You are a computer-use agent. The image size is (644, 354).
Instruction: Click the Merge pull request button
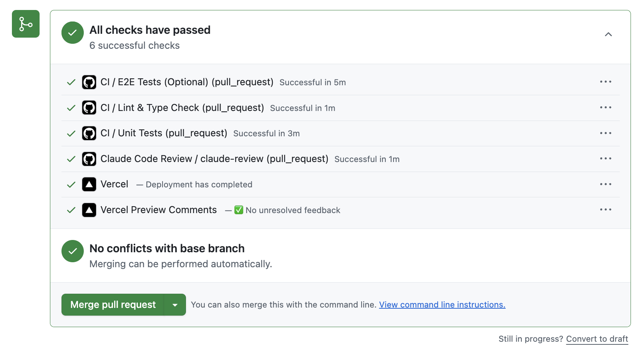[x=113, y=304]
